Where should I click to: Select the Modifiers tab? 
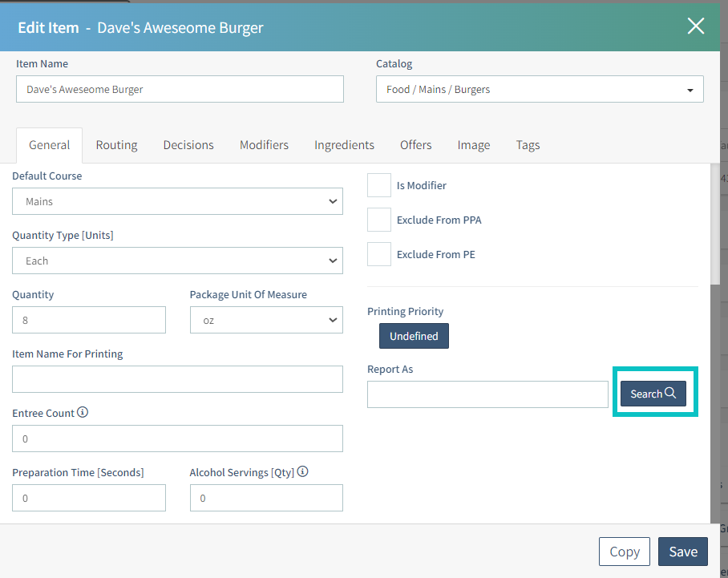264,145
